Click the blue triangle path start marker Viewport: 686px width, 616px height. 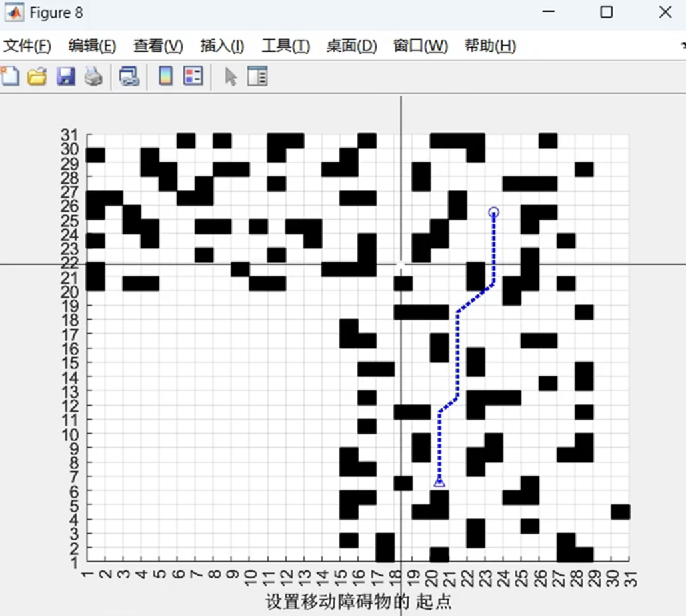tap(439, 482)
